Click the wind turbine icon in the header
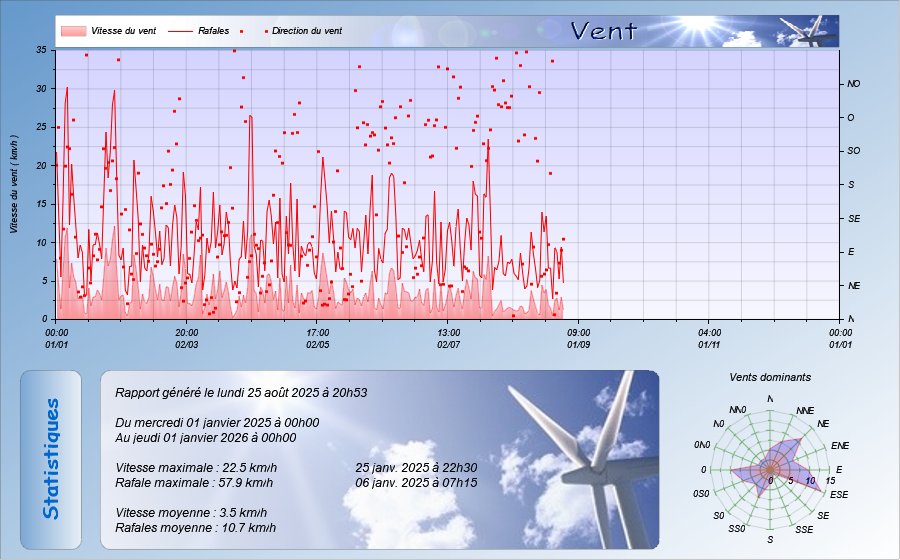900x560 pixels. click(x=810, y=30)
